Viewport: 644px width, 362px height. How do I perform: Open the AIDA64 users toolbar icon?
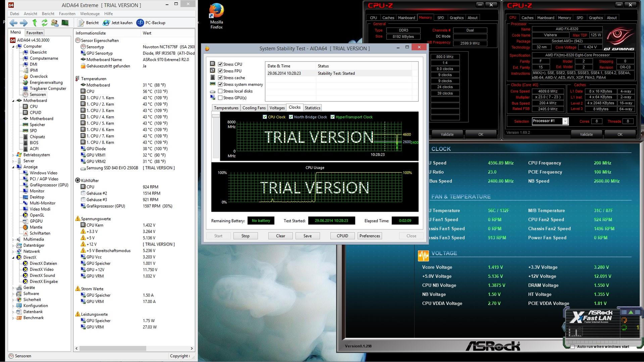click(x=54, y=23)
